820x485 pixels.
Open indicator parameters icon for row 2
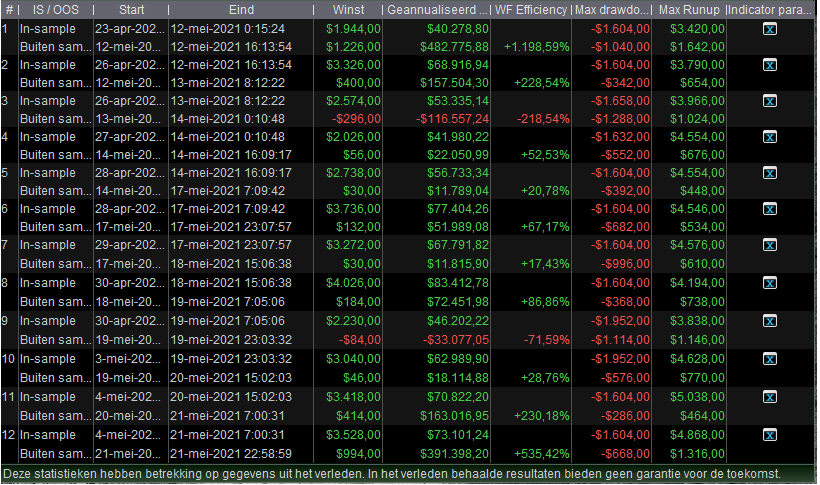pyautogui.click(x=769, y=65)
